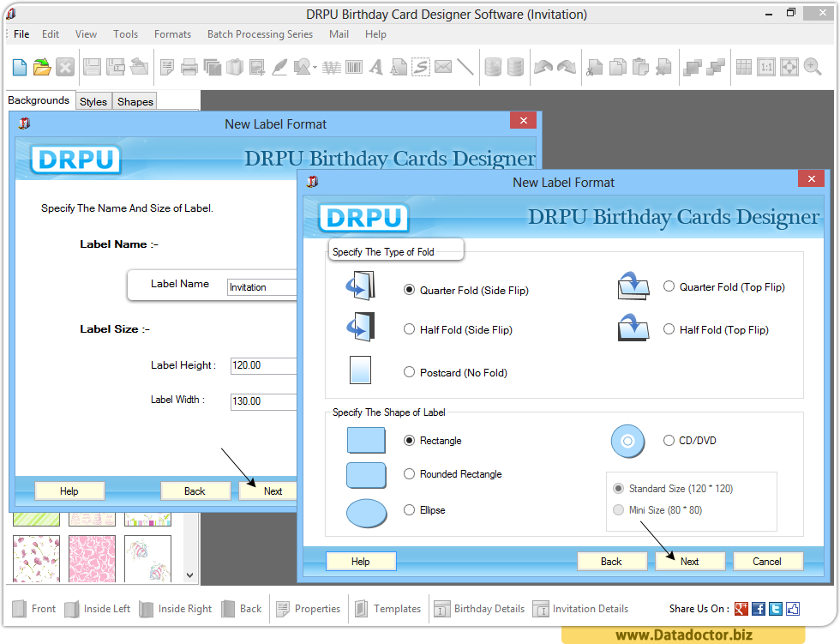Click the barcode tool icon
Screen dimensions: 840x644
pos(354,68)
